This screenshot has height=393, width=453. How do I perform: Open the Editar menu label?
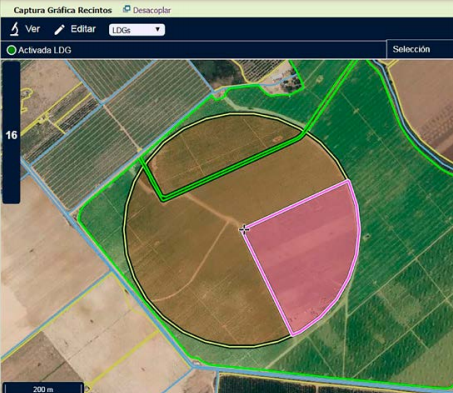pos(83,29)
